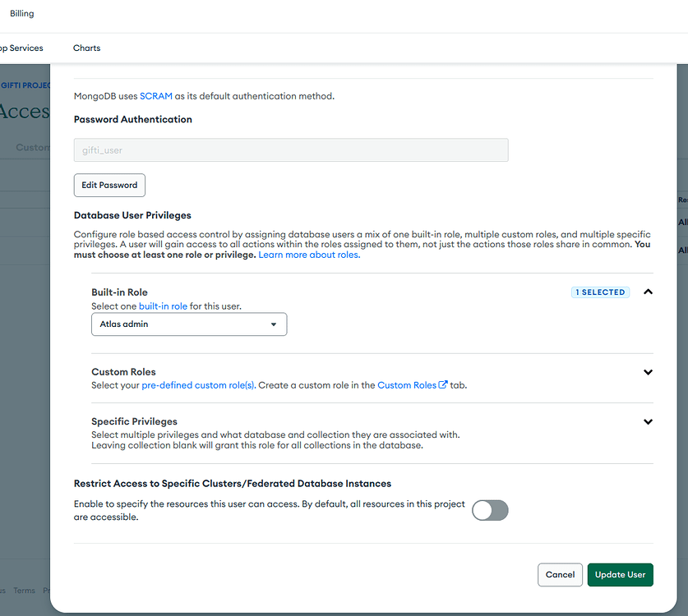Go to the App Services tab
The height and width of the screenshot is (616, 688).
point(21,48)
